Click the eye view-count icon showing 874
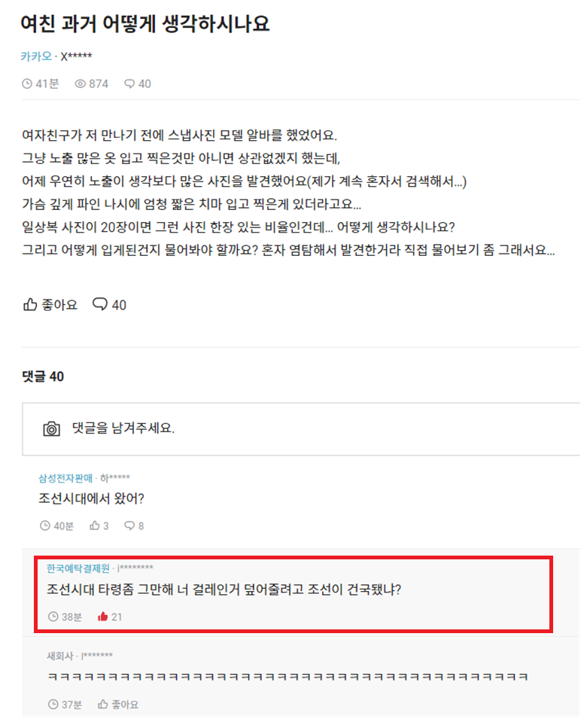Image resolution: width=587 pixels, height=728 pixels. pos(81,84)
